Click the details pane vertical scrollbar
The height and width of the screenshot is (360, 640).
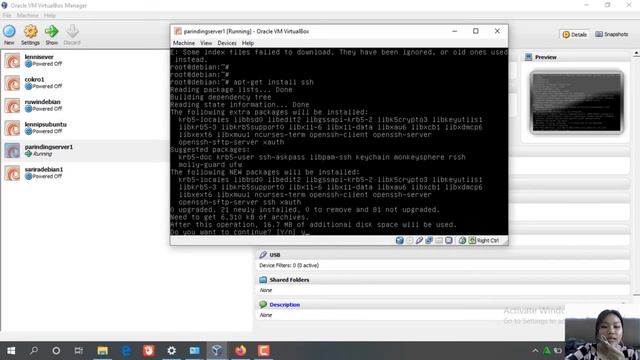[636, 173]
